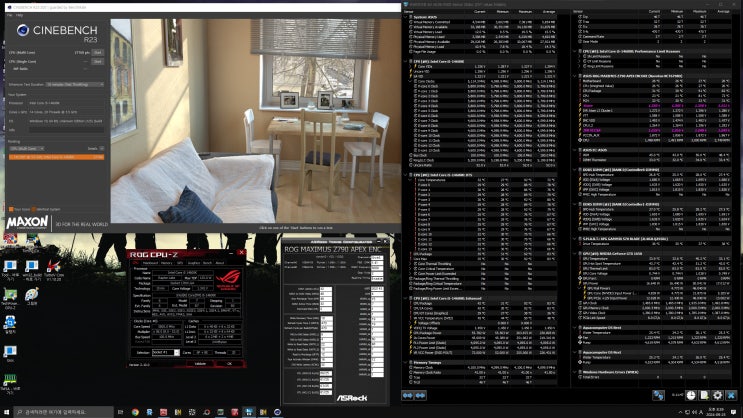Open the notification center icon
743x418 pixels.
pos(734,412)
